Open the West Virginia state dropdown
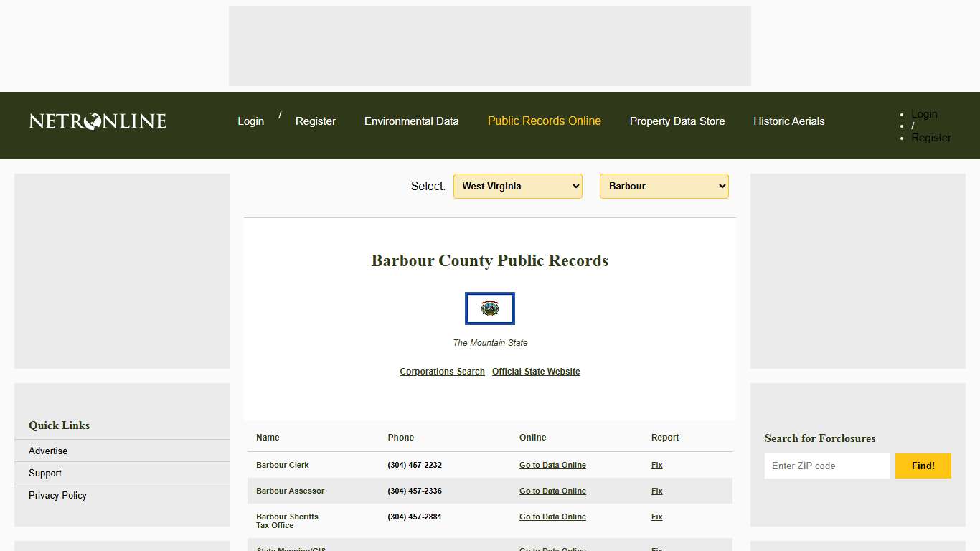 (517, 186)
